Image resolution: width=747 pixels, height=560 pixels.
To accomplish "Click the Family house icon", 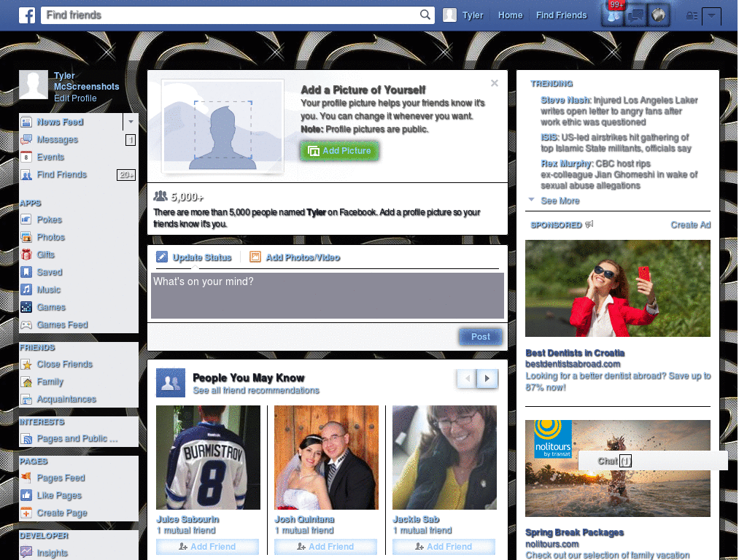I will tap(26, 382).
